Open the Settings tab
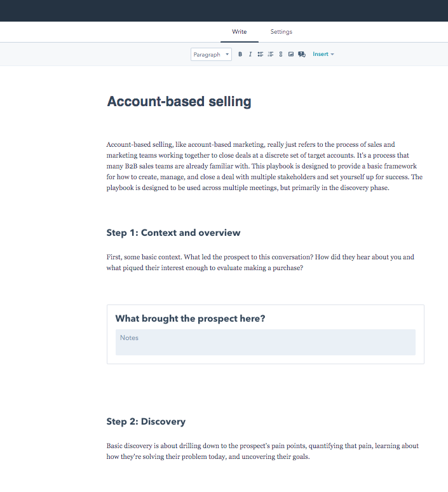 point(281,32)
